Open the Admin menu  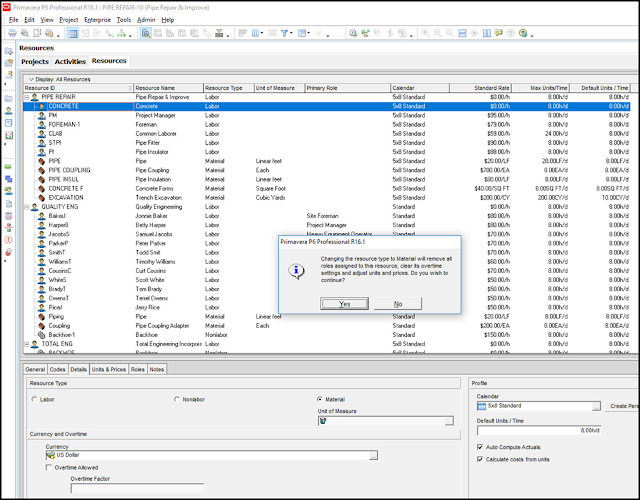146,20
